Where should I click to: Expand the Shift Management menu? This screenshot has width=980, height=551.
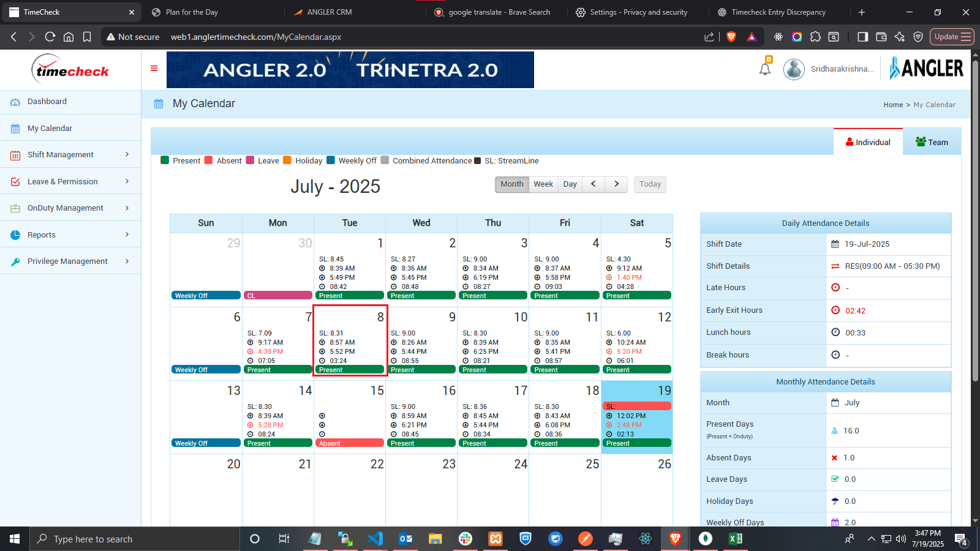click(70, 155)
